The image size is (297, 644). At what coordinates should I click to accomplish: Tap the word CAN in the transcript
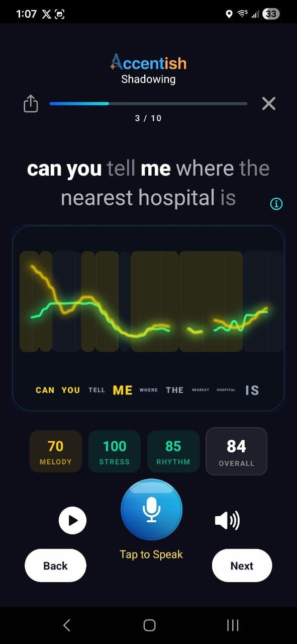coord(44,390)
